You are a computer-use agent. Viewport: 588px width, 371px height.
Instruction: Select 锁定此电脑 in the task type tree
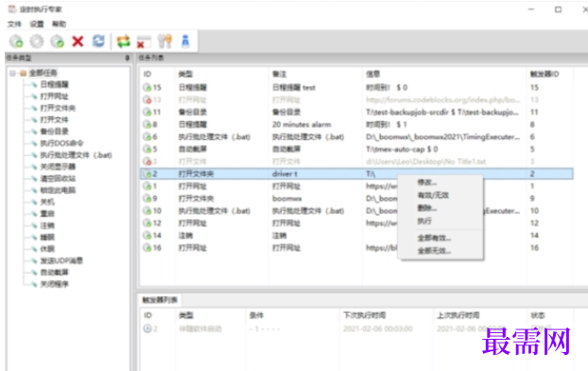pyautogui.click(x=58, y=190)
